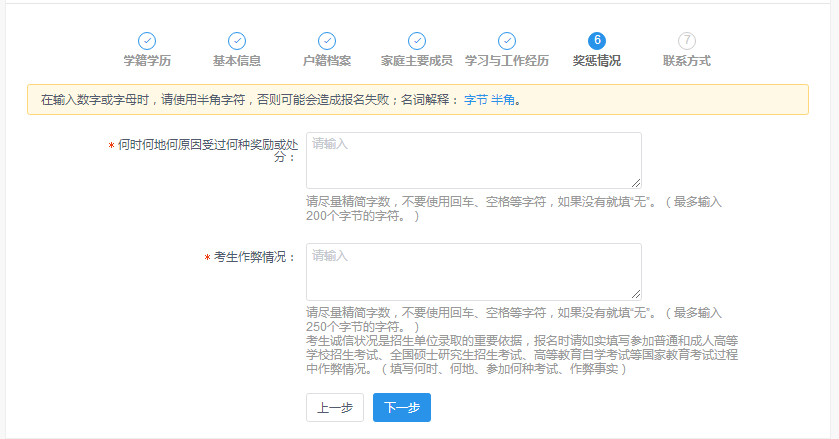
Task: Open the 户籍档案 step label
Action: coord(327,61)
